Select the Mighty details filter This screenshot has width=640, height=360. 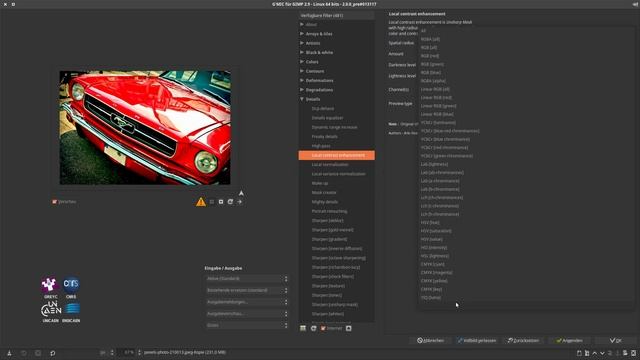(x=324, y=202)
